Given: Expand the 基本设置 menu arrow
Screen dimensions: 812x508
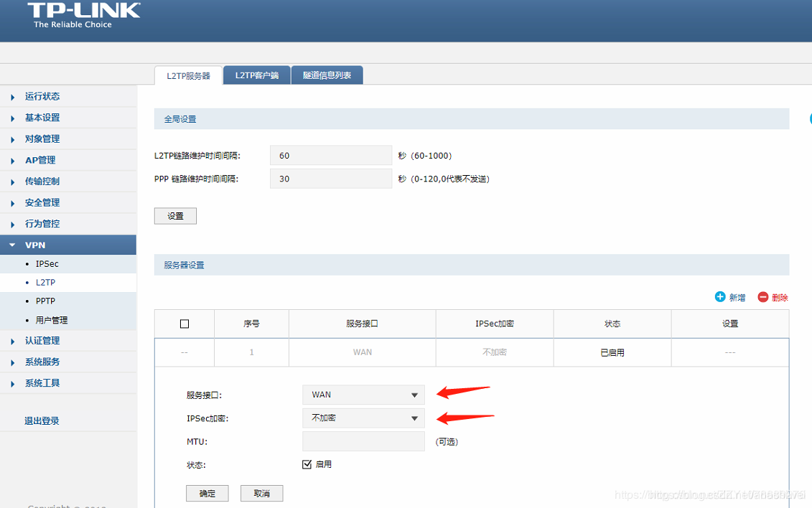Looking at the screenshot, I should coord(12,118).
